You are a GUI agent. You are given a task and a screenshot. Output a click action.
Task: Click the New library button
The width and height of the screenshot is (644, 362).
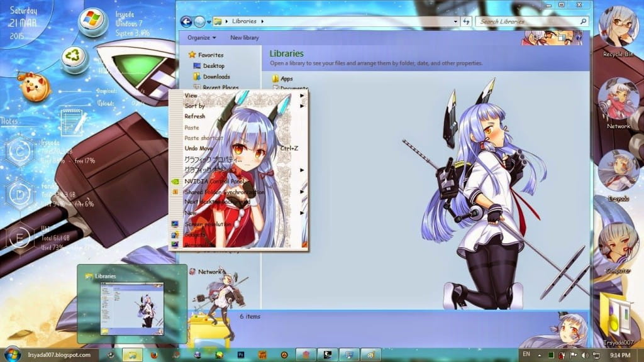point(245,37)
